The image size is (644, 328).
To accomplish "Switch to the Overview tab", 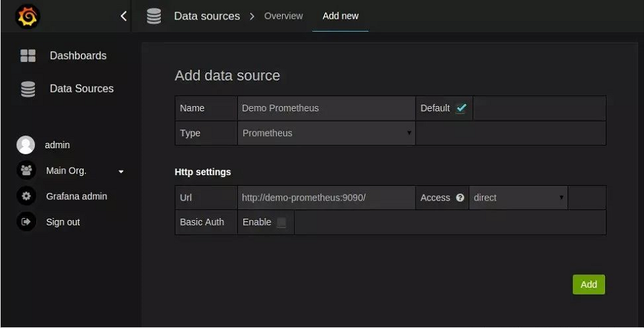I will [x=283, y=16].
